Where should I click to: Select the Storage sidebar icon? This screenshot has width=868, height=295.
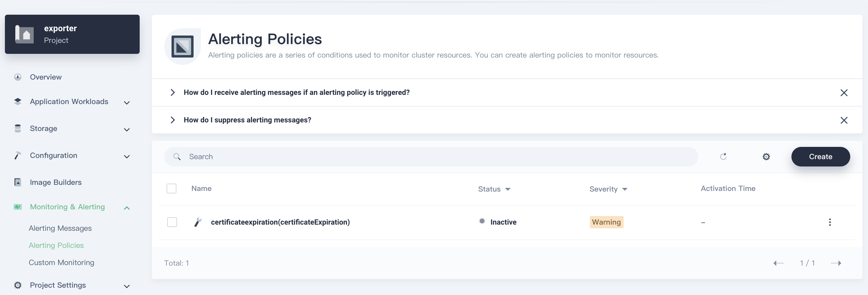click(x=17, y=128)
